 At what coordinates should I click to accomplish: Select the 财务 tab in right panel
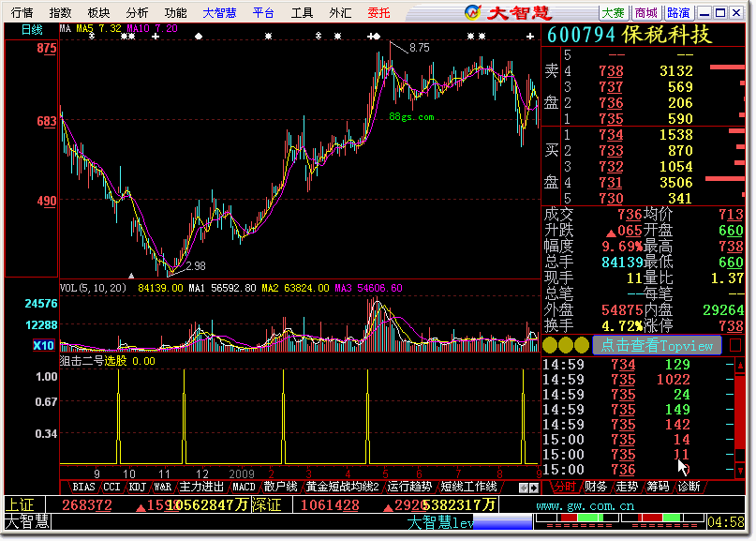point(596,487)
